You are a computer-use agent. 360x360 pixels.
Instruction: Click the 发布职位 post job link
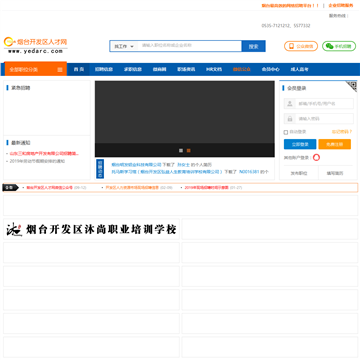(299, 173)
